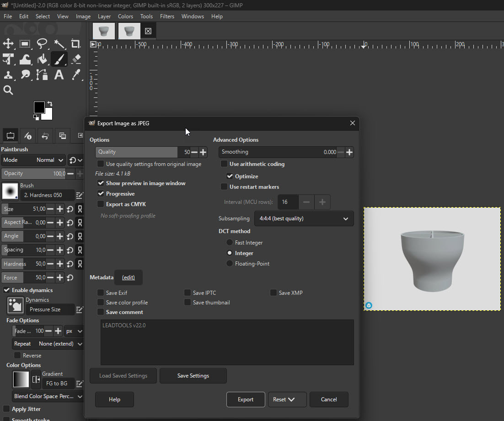Viewport: 504px width, 421px height.
Task: Click the Export button
Action: pos(246,399)
